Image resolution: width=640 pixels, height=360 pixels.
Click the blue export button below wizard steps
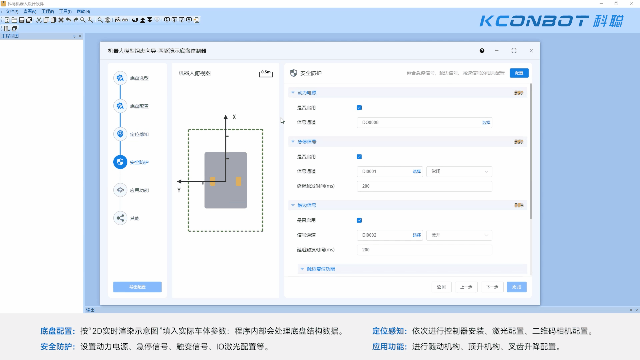coord(137,287)
